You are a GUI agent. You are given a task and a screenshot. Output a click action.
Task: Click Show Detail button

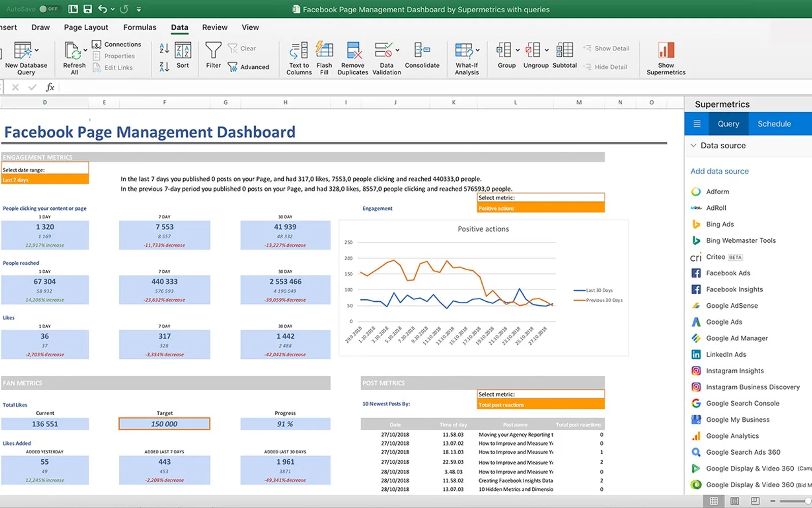point(606,48)
